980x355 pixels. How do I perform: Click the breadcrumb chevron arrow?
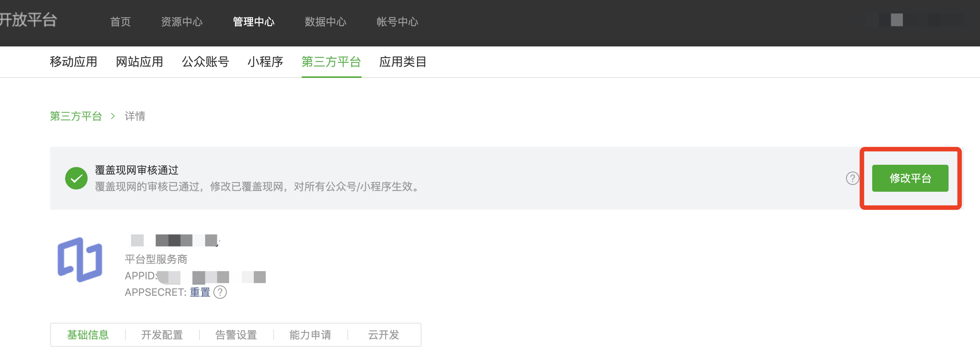click(x=113, y=116)
